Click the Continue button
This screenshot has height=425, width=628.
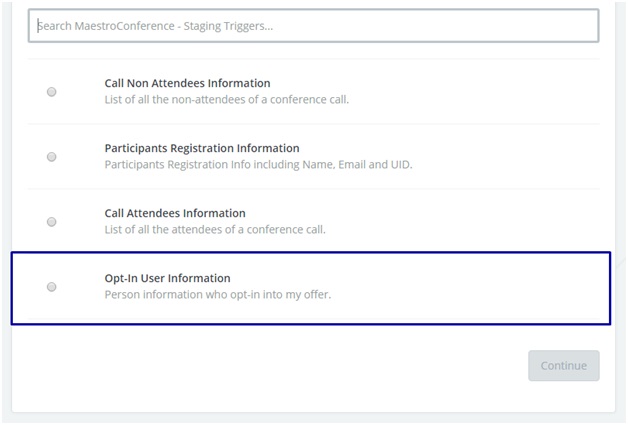coord(564,366)
